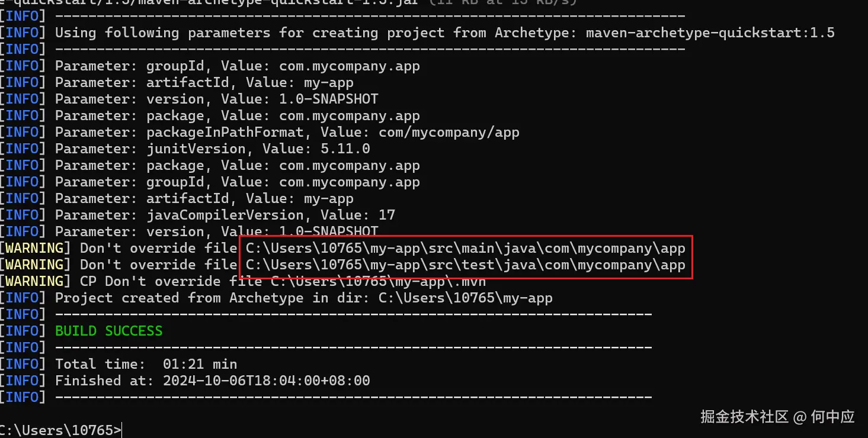Viewport: 868px width, 438px height.
Task: Click the highlighted src\main\java file path
Action: (x=465, y=248)
